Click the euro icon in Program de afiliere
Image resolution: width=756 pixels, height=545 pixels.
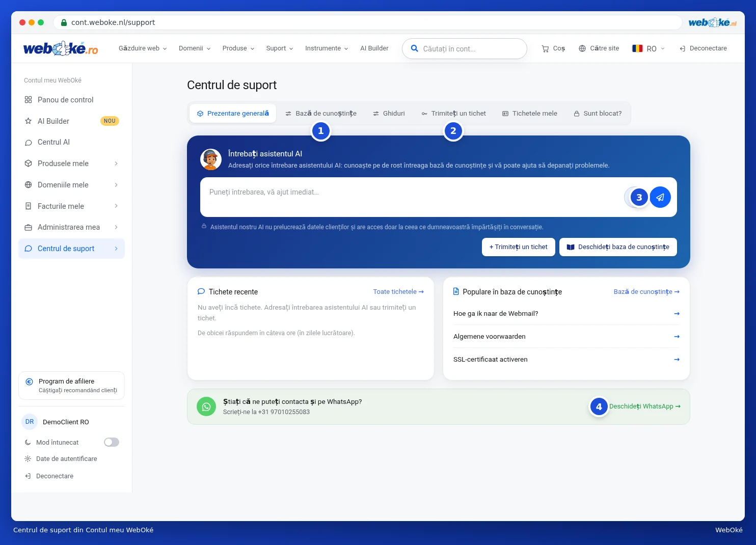point(30,381)
